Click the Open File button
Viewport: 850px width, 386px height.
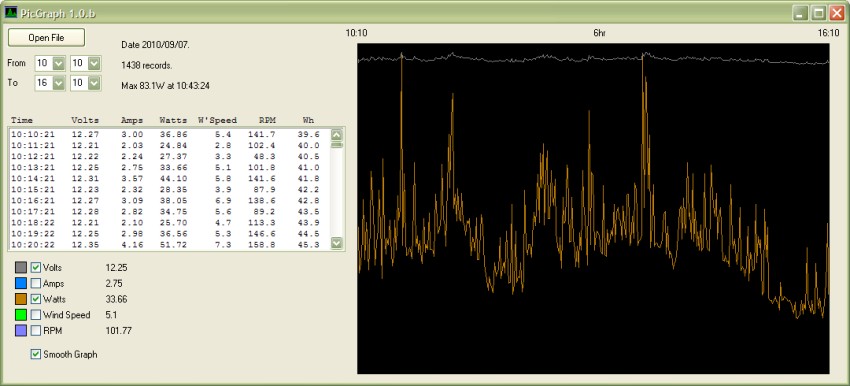coord(46,37)
